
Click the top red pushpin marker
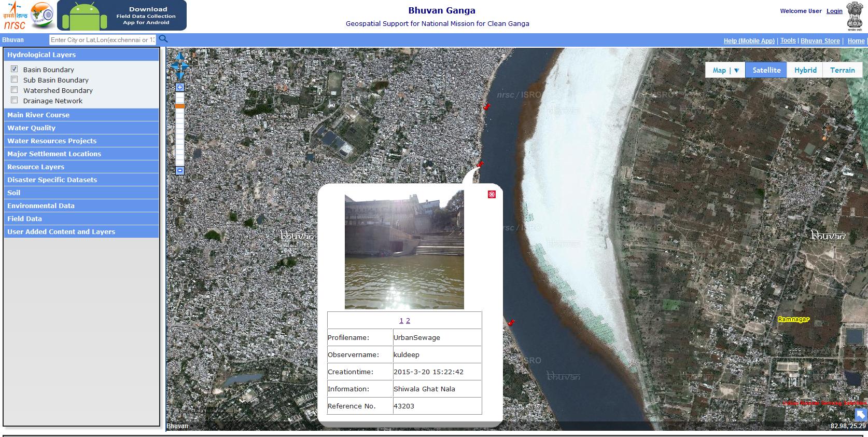[486, 106]
